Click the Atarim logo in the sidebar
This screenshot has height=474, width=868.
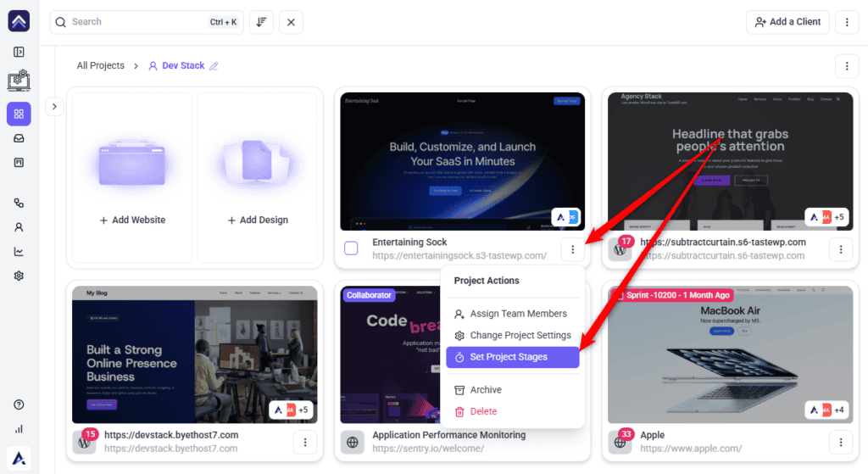tap(19, 21)
